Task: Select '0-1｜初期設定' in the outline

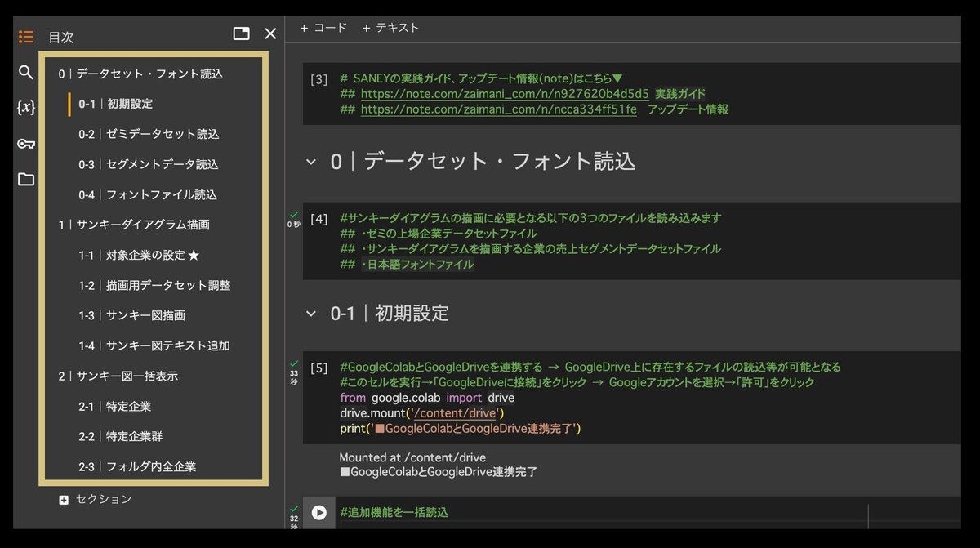Action: [x=115, y=104]
